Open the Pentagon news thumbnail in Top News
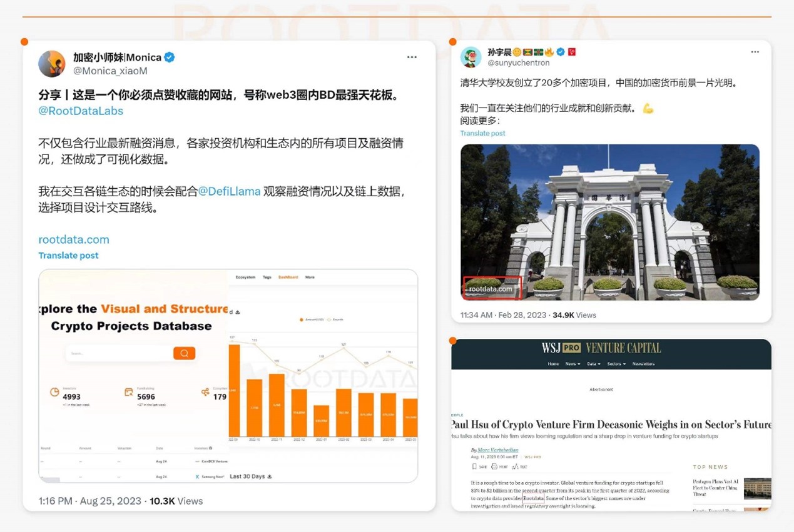This screenshot has width=794, height=532. click(x=757, y=488)
